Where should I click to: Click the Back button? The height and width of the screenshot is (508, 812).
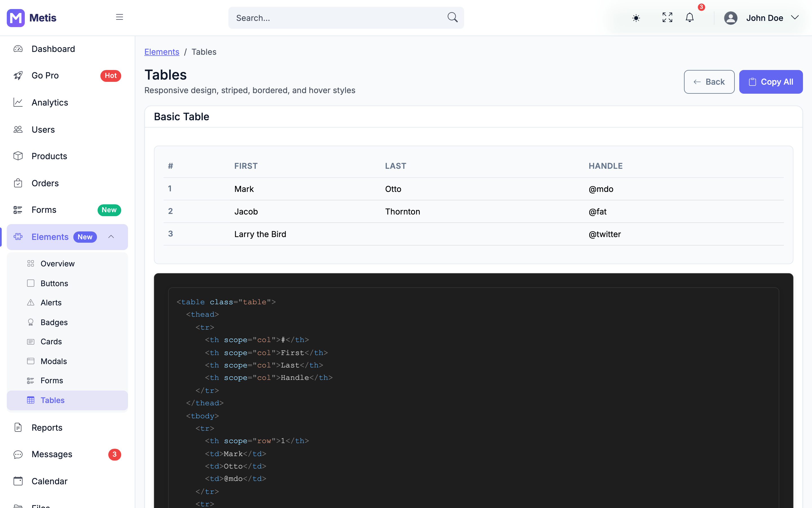709,82
